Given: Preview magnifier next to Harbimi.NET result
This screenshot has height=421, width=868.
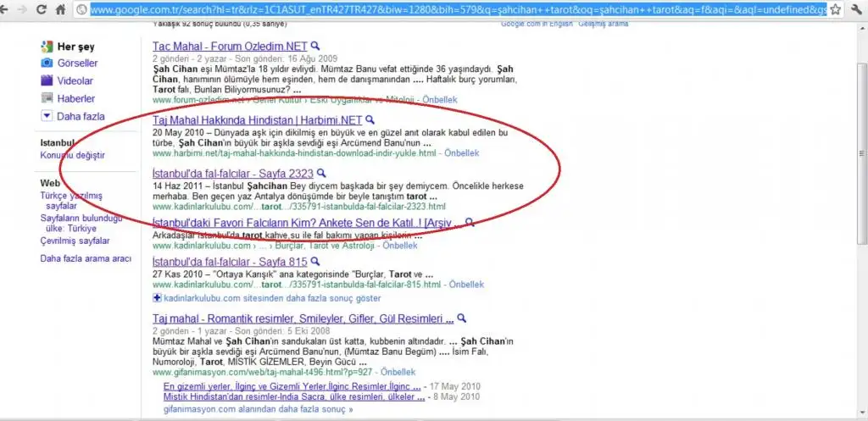Looking at the screenshot, I should coord(370,119).
